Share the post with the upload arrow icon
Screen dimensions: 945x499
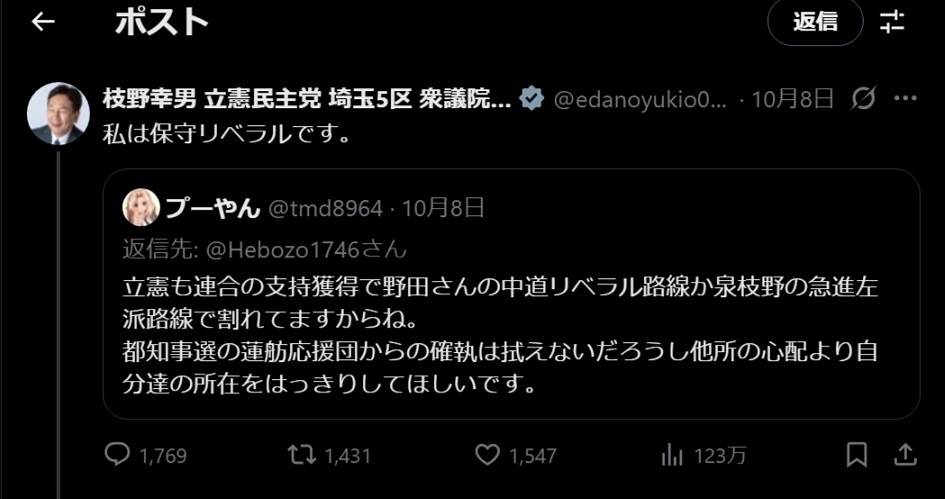tap(905, 454)
